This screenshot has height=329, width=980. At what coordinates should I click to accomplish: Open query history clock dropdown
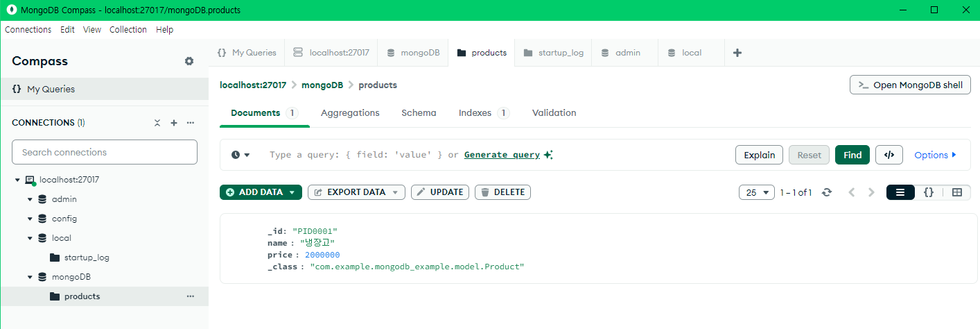(240, 155)
